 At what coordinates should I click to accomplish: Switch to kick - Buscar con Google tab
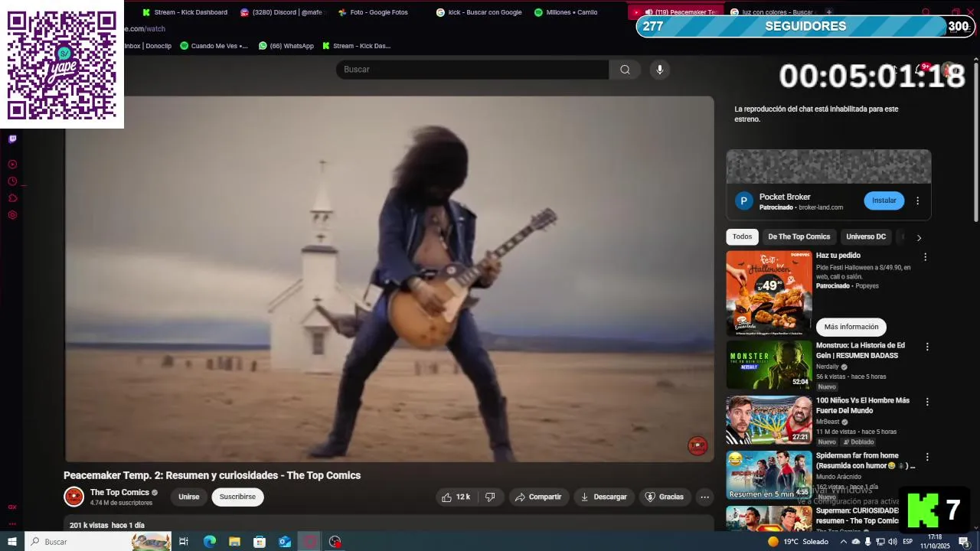(x=479, y=12)
